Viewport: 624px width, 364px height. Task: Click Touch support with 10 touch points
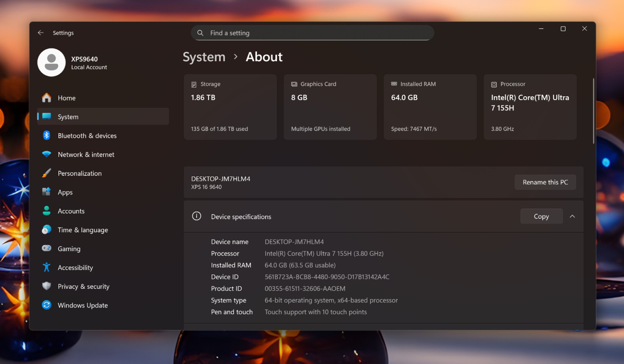[316, 312]
